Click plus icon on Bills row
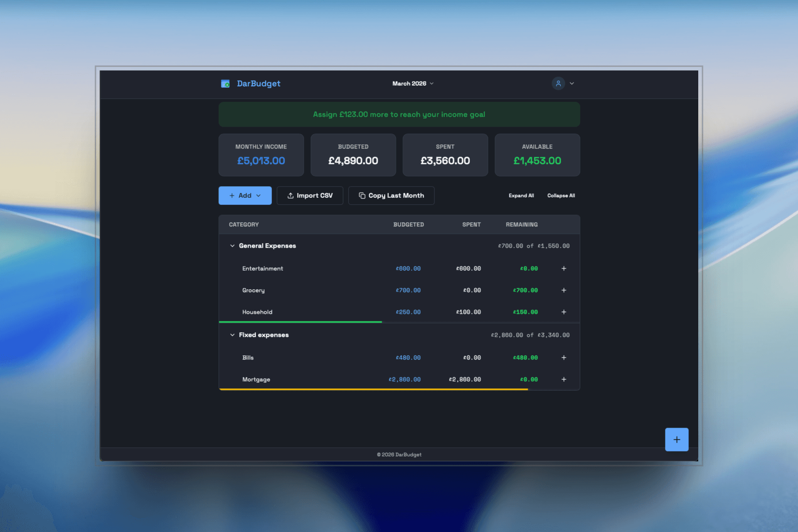This screenshot has height=532, width=798. tap(564, 357)
